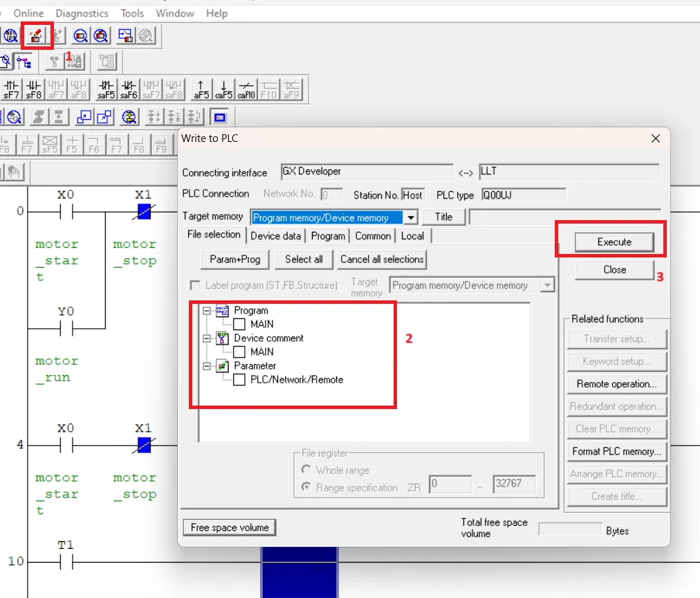700x598 pixels.
Task: Click the sF8 falling pulse contact icon
Action: tap(33, 89)
